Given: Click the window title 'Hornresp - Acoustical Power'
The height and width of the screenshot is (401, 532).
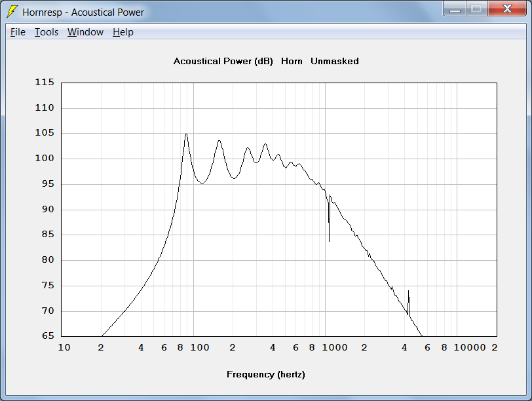Looking at the screenshot, I should tap(83, 12).
